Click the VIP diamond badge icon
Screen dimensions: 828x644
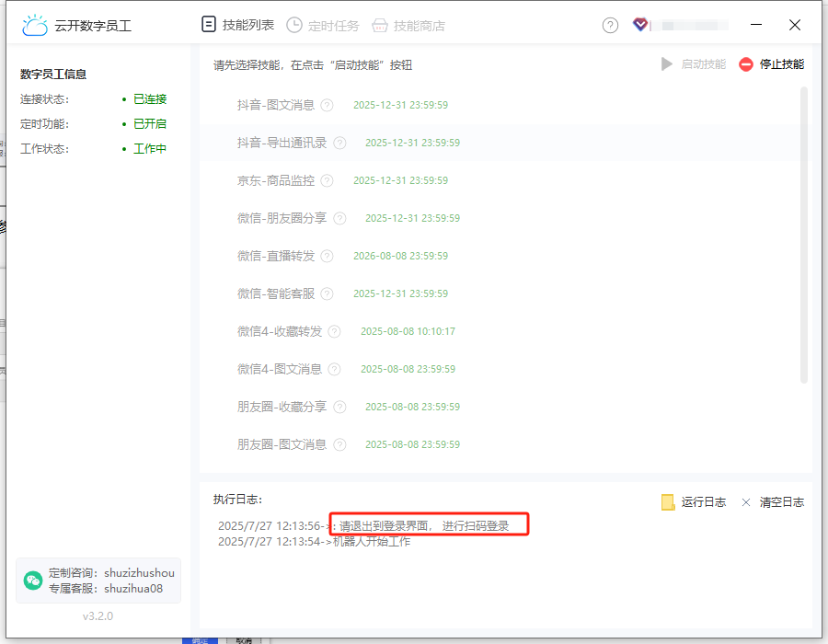click(640, 25)
